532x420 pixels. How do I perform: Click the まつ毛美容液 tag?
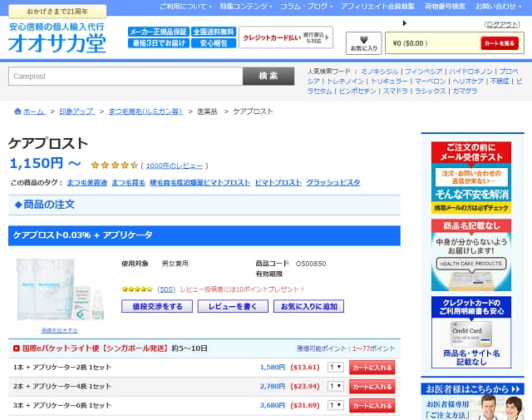pyautogui.click(x=86, y=183)
